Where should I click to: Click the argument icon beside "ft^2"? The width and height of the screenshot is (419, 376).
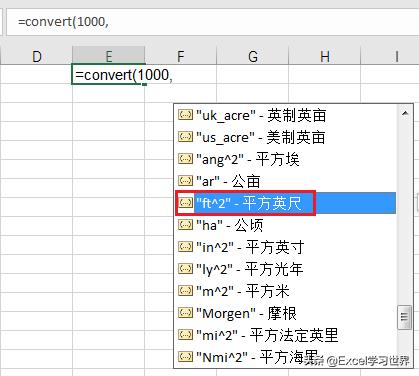click(x=185, y=202)
